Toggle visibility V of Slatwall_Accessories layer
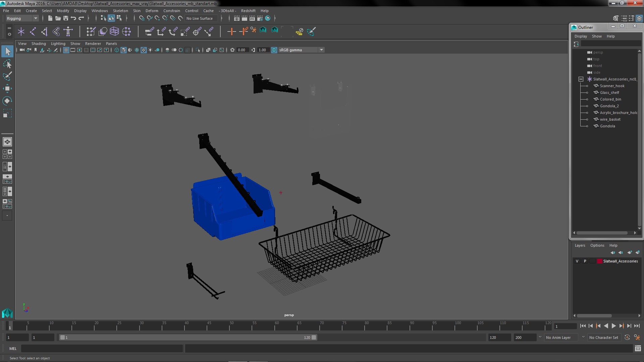Screen dimensions: 644x362 577,261
